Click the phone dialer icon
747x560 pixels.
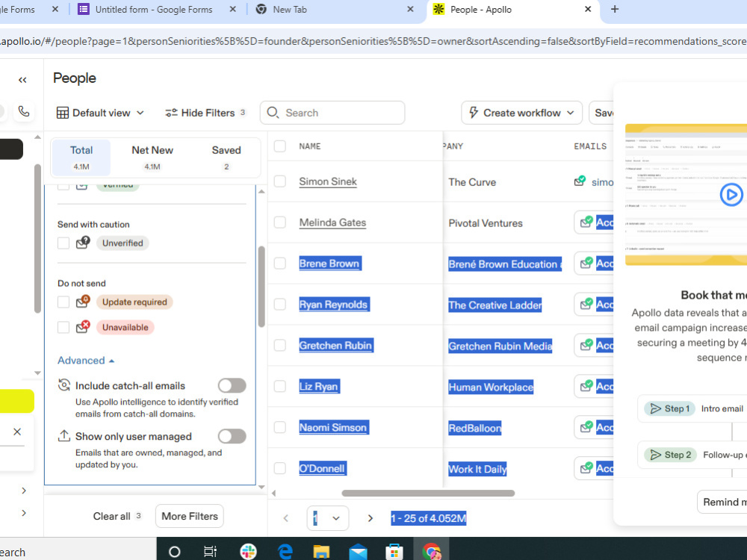(x=24, y=111)
